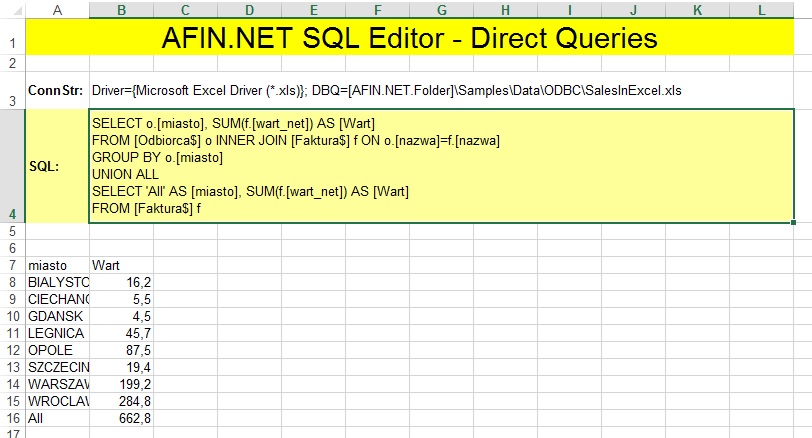
Task: Click the OPOLE cell
Action: [x=57, y=350]
